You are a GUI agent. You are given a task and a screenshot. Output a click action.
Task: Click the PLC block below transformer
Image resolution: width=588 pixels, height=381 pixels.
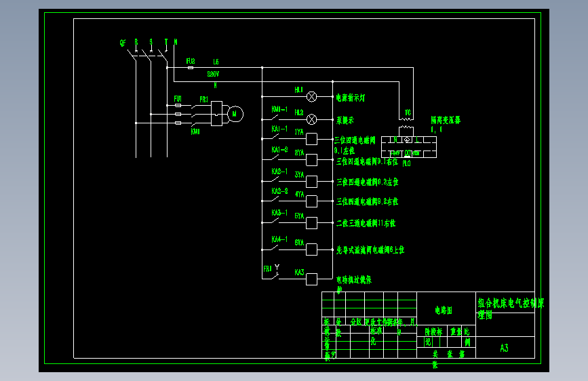(x=409, y=147)
